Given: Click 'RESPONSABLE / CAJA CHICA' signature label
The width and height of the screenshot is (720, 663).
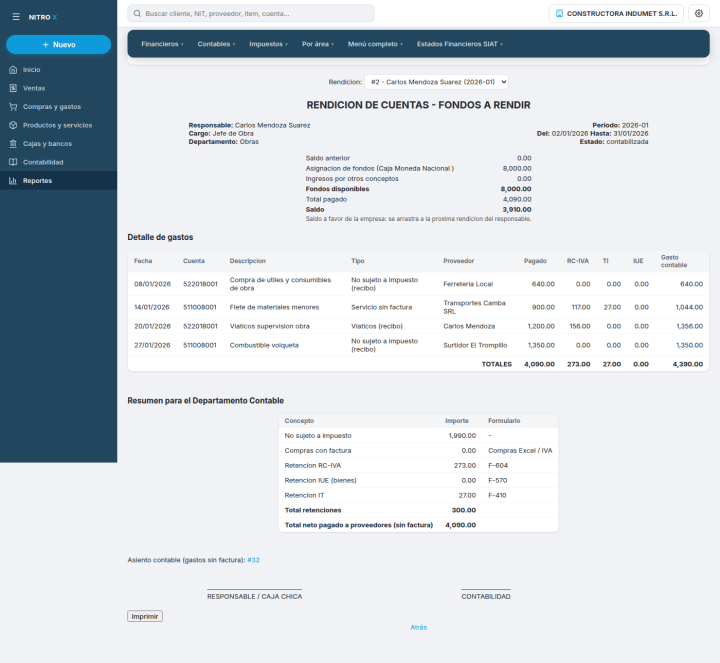Looking at the screenshot, I should (254, 596).
